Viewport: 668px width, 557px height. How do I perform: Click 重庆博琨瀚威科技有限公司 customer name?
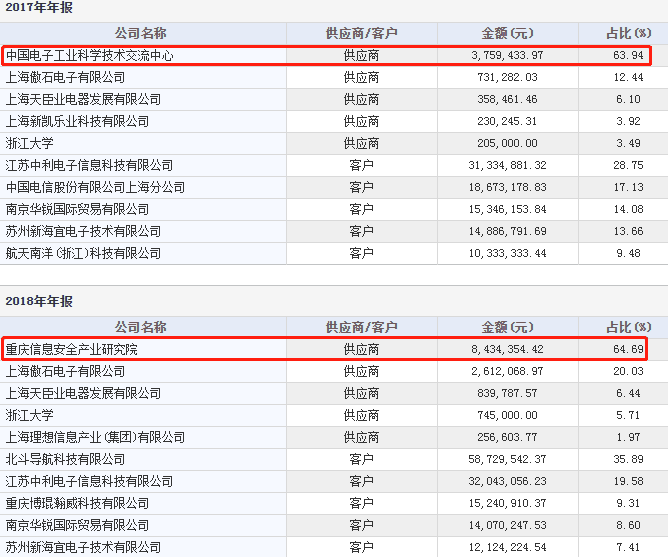coord(77,503)
